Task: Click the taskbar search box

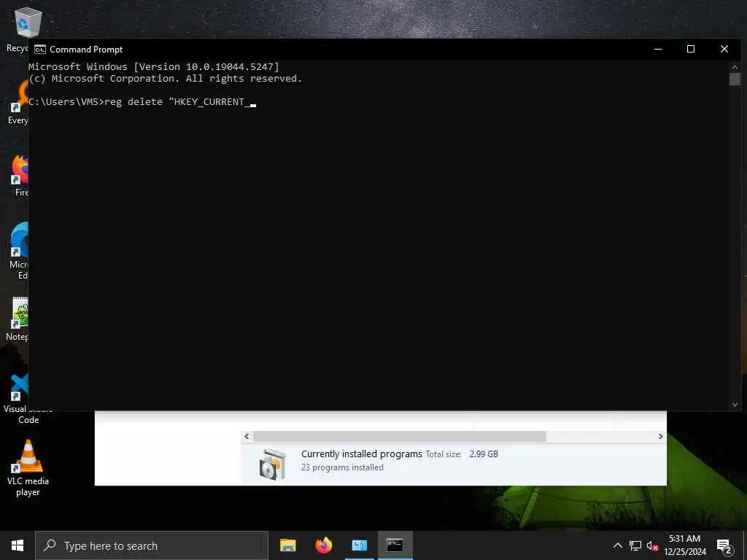Action: click(x=152, y=545)
